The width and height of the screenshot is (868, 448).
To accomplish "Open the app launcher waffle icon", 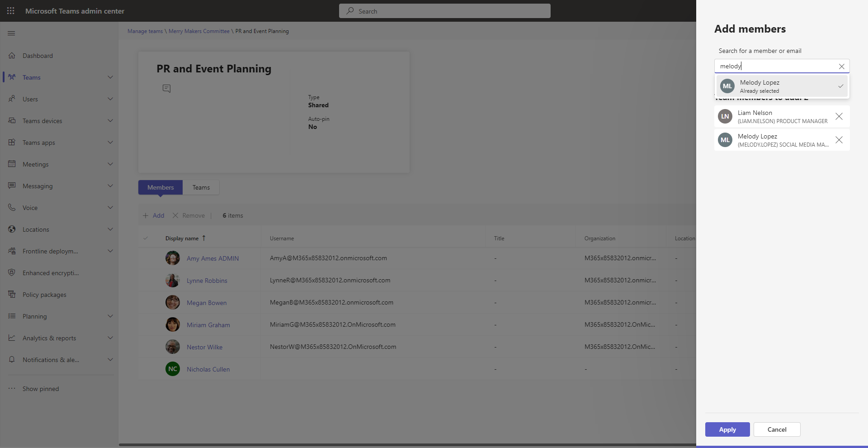I will (x=11, y=11).
